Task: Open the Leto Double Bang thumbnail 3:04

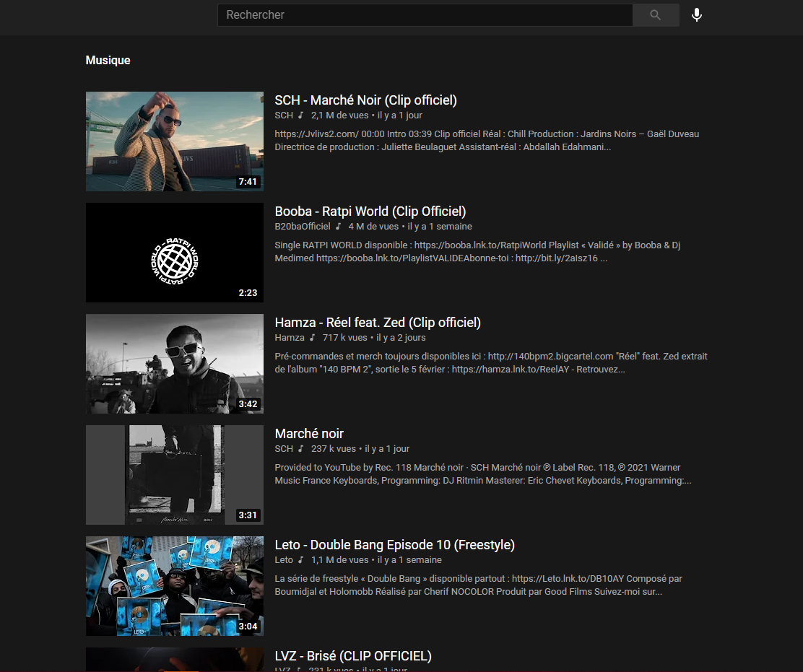Action: click(175, 585)
